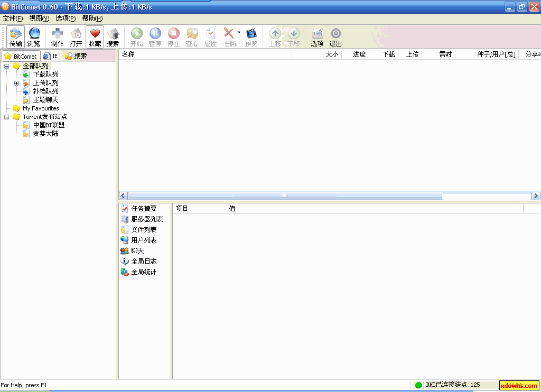Open the 选项(P) menu
The image size is (541, 392).
[66, 18]
